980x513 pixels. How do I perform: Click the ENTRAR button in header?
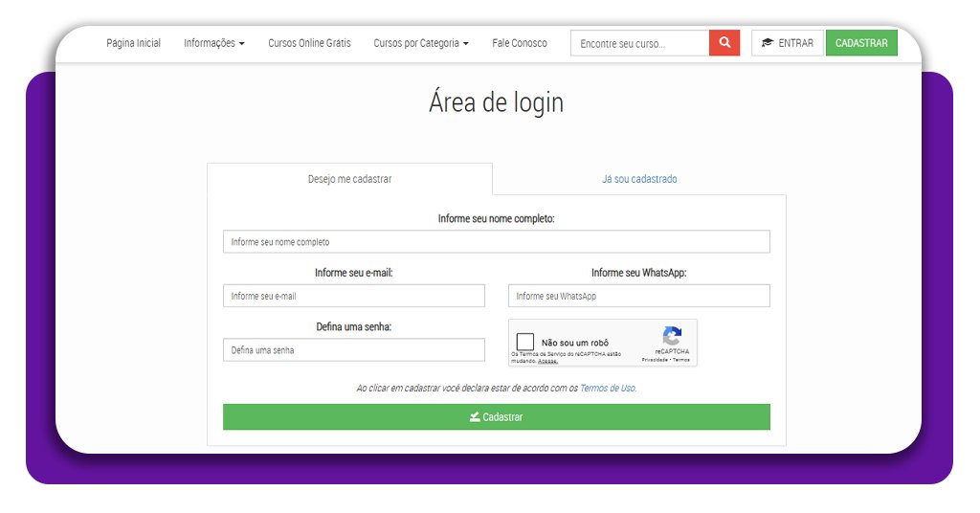(x=788, y=43)
